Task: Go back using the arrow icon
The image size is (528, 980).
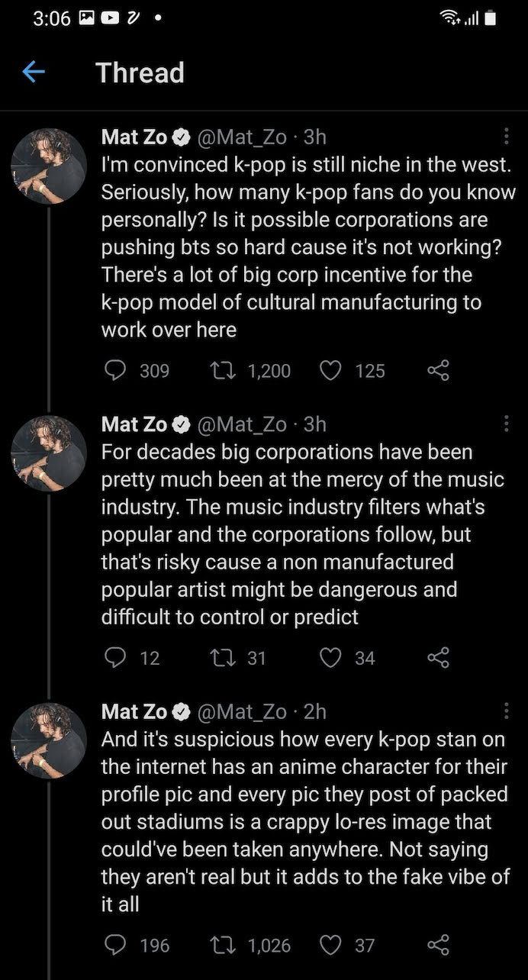Action: (34, 73)
